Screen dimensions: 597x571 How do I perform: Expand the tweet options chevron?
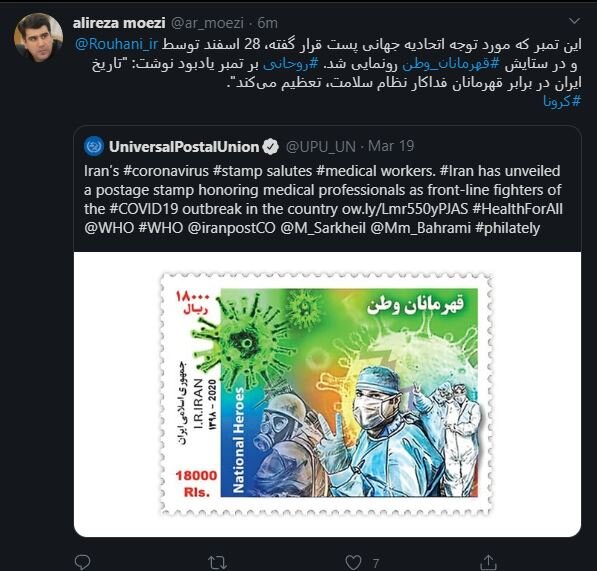574,21
